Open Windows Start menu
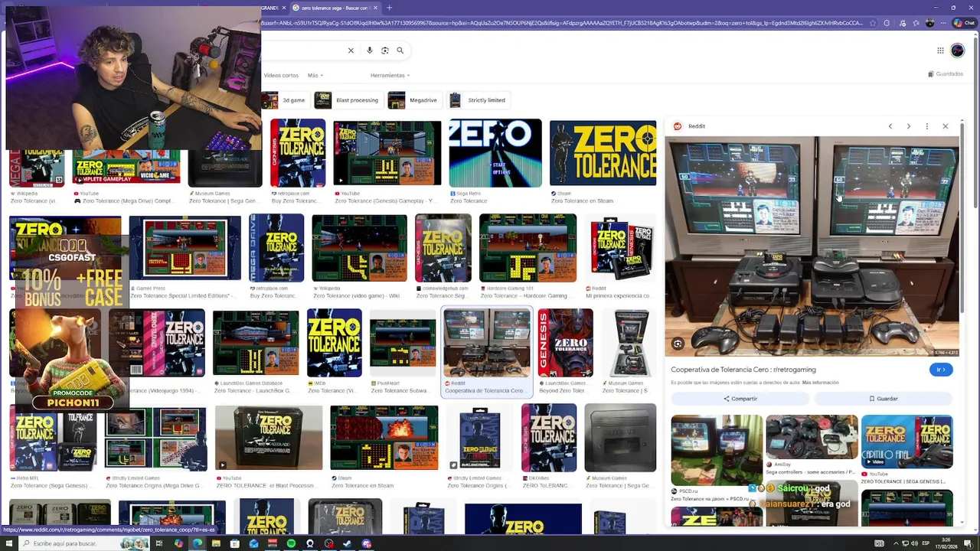 pos(8,543)
